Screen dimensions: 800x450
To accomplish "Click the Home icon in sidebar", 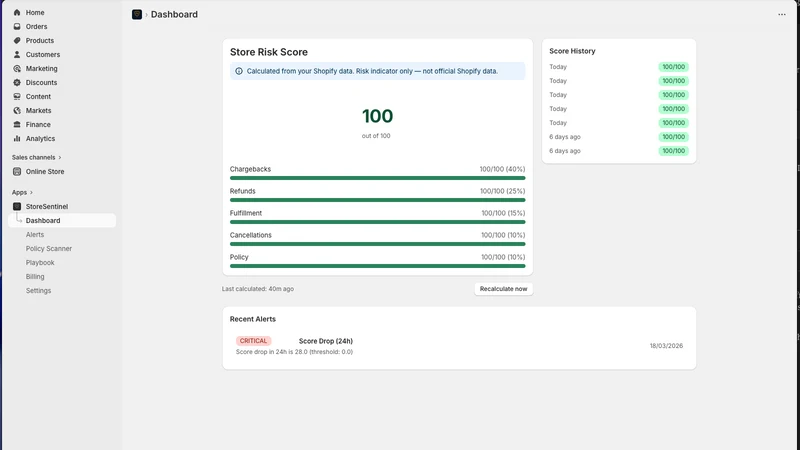I will coord(17,12).
